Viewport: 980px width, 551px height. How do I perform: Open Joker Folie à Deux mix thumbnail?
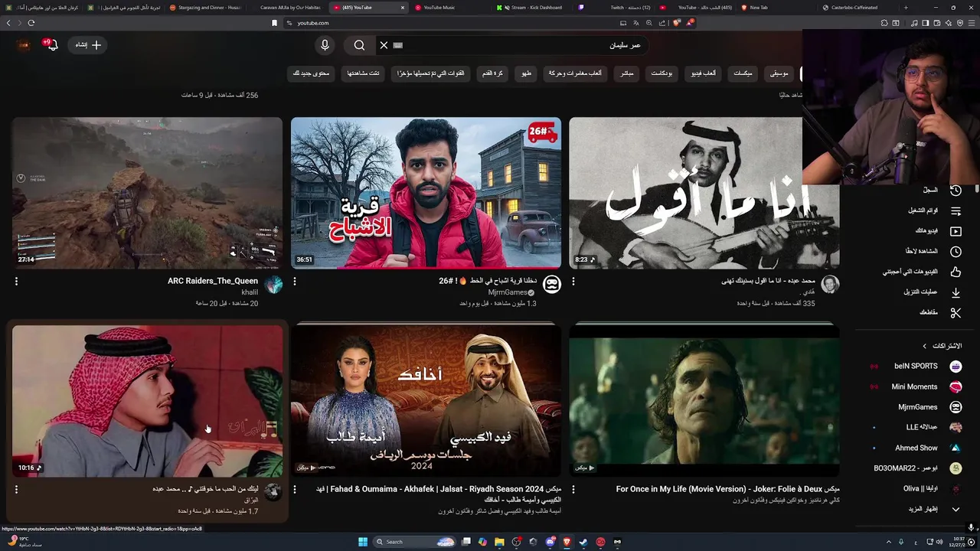click(704, 399)
